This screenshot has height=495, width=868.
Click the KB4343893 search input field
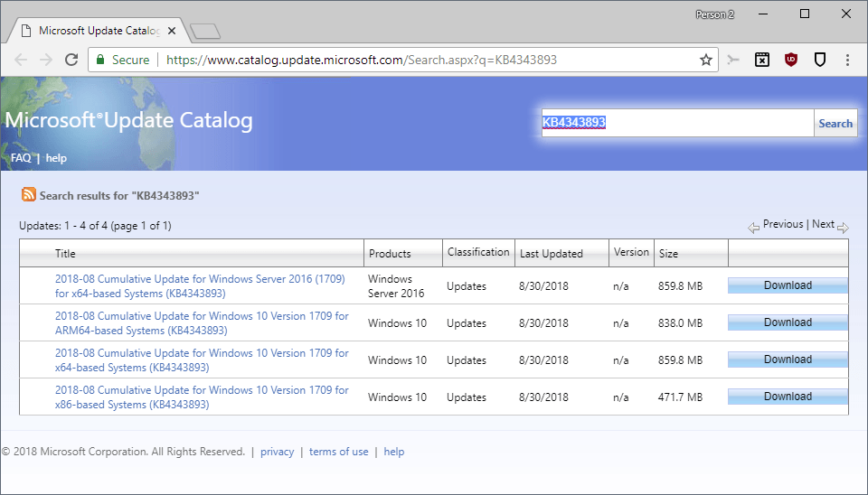(x=677, y=122)
